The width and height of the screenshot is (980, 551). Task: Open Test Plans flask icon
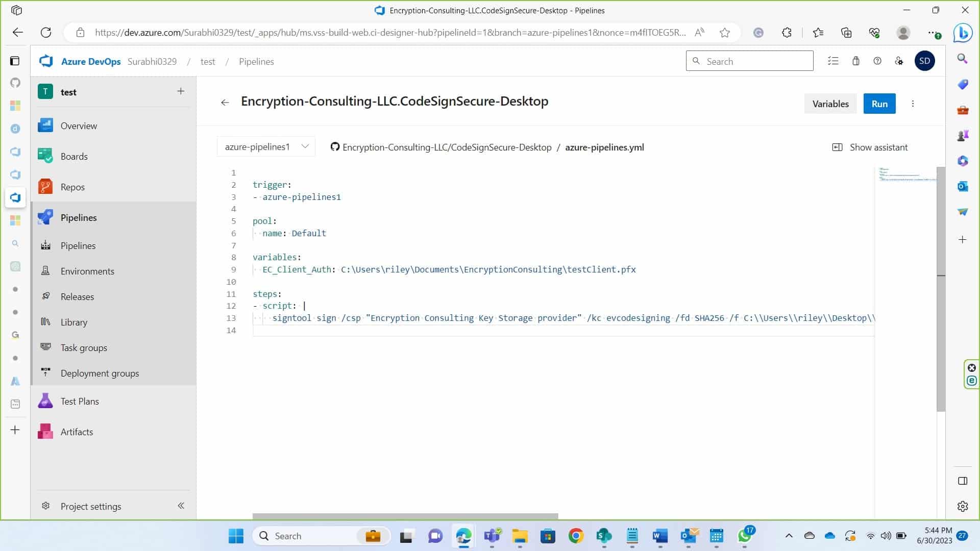tap(45, 401)
